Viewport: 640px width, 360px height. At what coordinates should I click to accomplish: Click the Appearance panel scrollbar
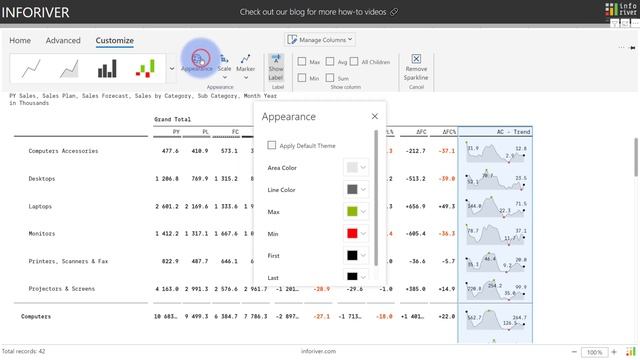click(376, 198)
